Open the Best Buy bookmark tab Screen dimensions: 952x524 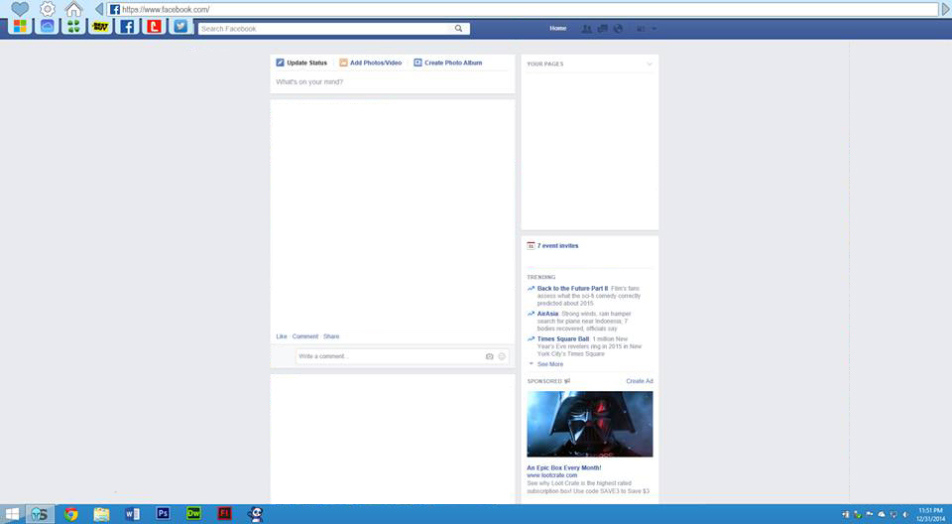pos(100,27)
